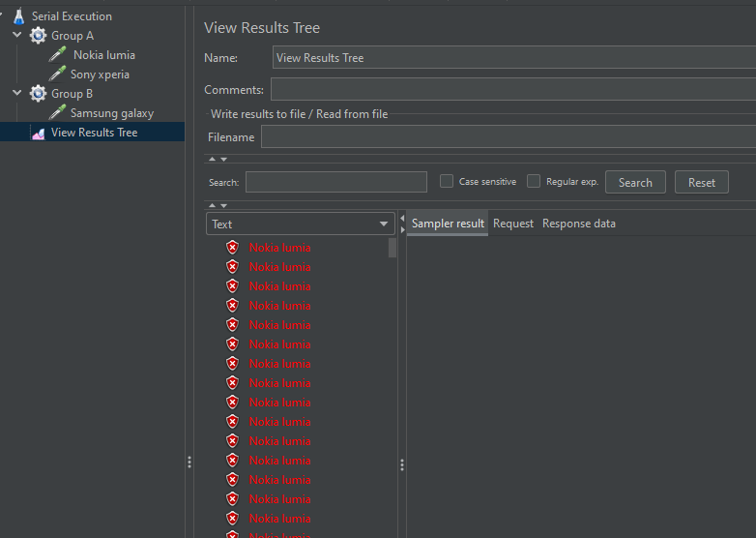Click the View Results Tree listener graph icon
This screenshot has height=538, width=756.
click(x=39, y=133)
